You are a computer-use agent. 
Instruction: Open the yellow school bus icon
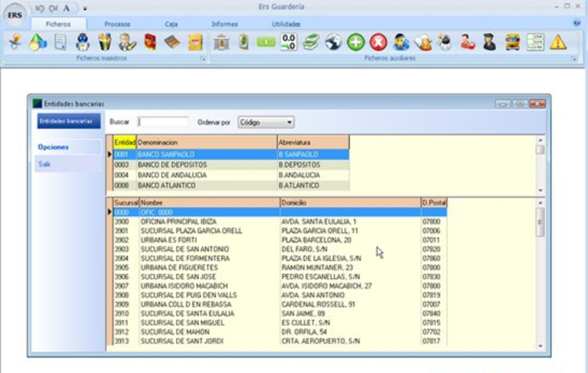512,42
